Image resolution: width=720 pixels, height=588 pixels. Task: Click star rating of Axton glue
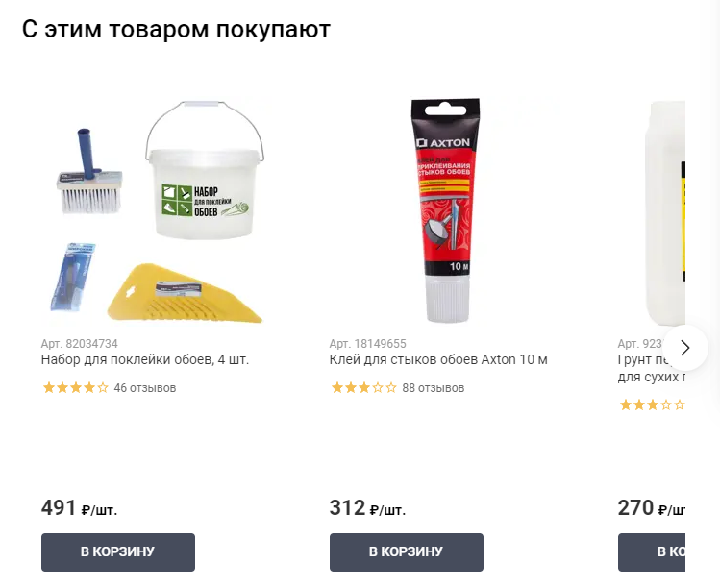363,388
